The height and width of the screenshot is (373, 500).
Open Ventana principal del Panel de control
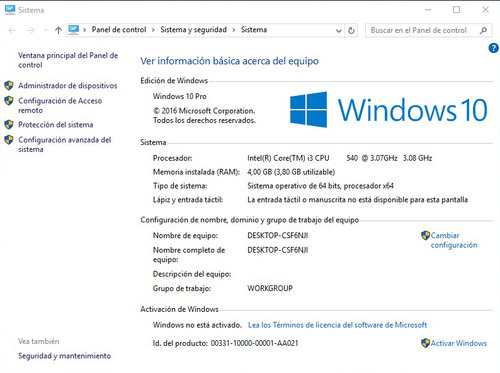(68, 60)
